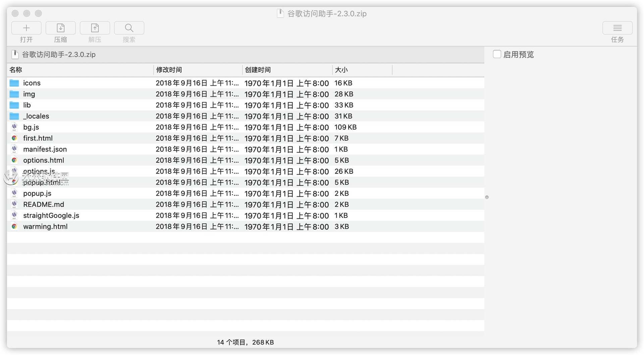Select the img folder icon
The width and height of the screenshot is (644, 355).
coord(14,94)
